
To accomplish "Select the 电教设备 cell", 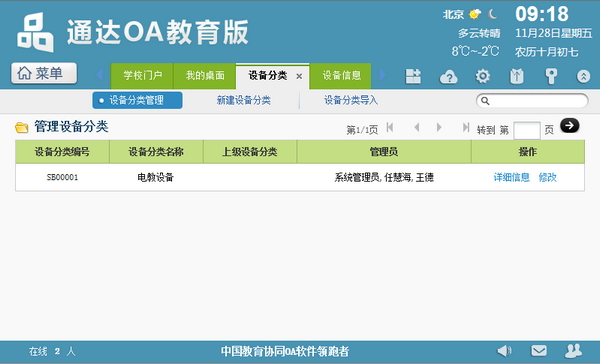I will tap(156, 177).
